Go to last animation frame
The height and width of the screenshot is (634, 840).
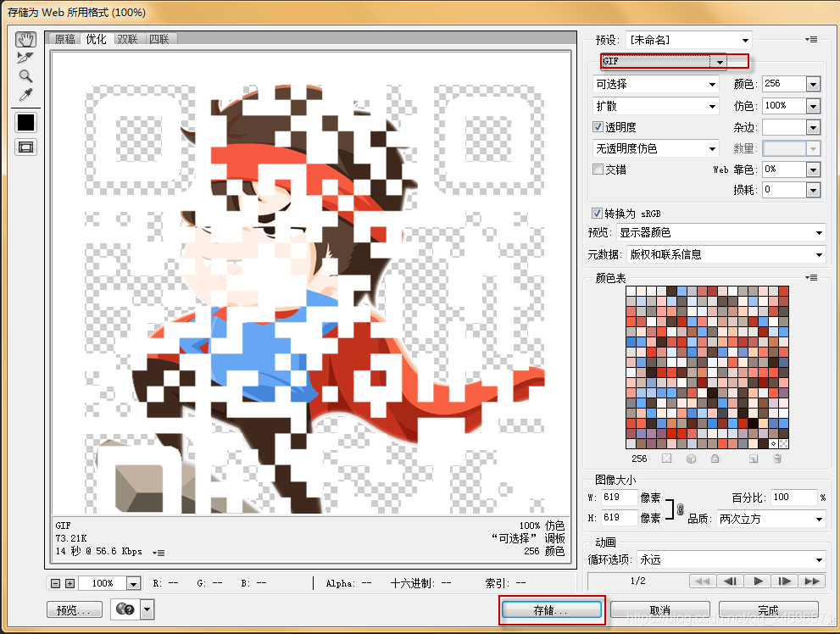coord(812,581)
